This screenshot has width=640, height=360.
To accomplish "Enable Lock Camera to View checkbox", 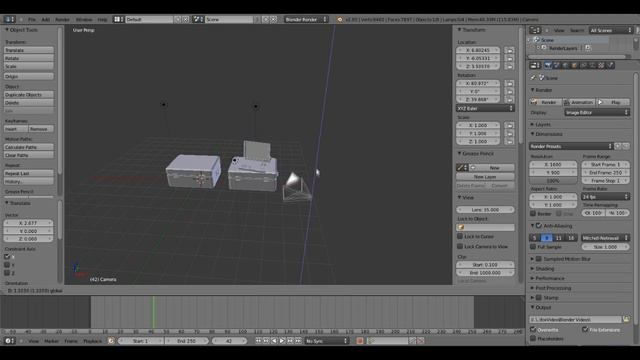I will 460,247.
